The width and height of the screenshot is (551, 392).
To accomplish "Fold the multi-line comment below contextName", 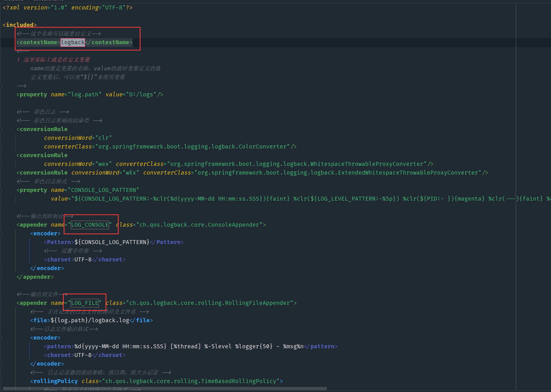I will [x=1, y=51].
